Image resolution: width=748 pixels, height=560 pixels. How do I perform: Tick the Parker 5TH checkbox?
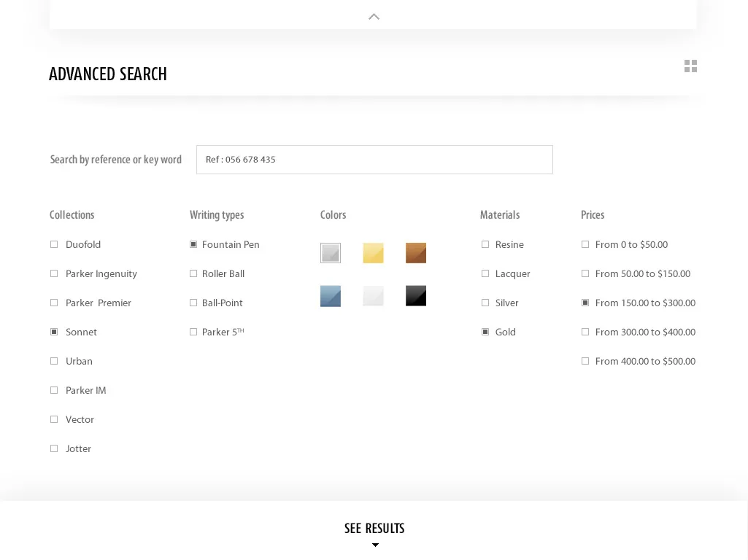(193, 332)
